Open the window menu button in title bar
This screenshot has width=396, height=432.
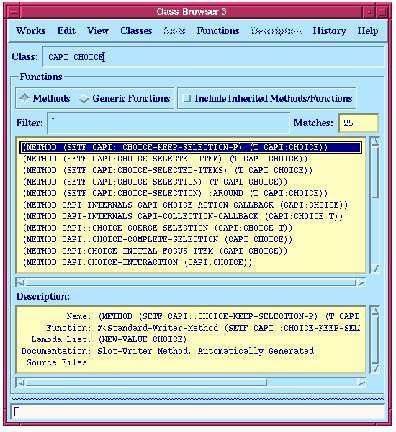point(13,12)
